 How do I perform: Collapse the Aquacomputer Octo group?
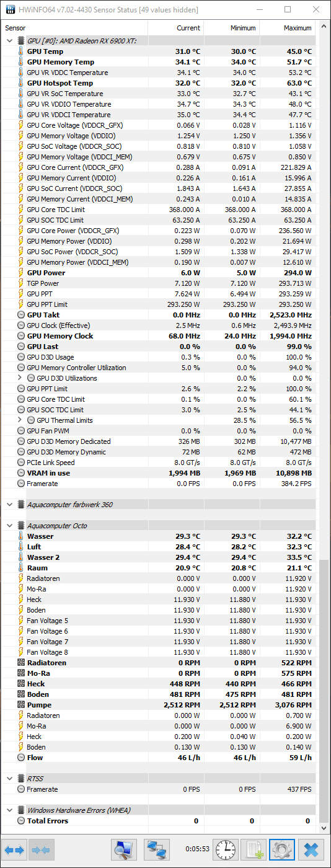[9, 526]
